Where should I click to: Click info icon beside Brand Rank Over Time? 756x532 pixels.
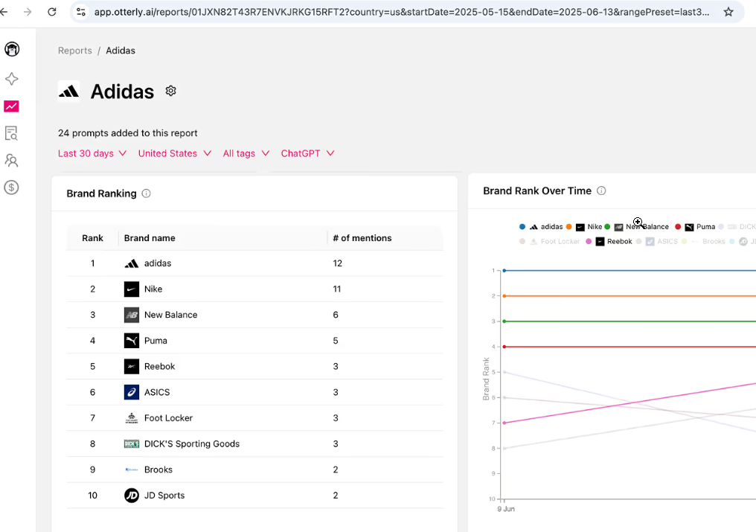pos(601,190)
